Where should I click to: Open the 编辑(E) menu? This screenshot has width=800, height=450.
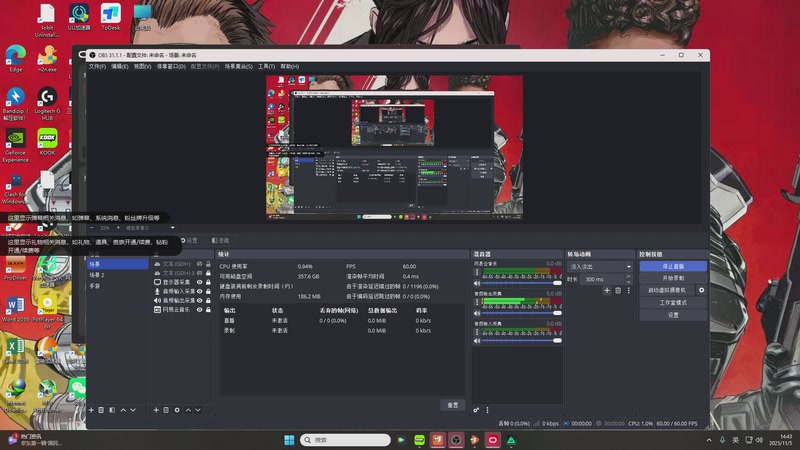click(119, 66)
